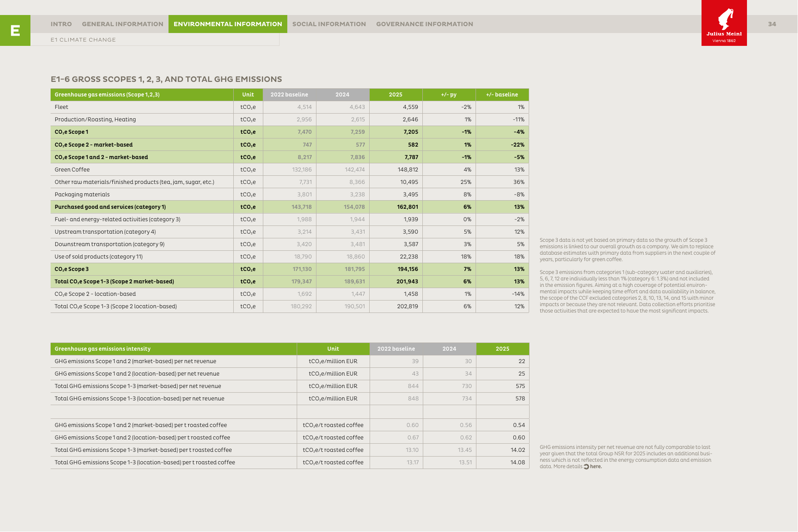The image size is (798, 532).
Task: Select the CO₂e Scope 3 row label
Action: pyautogui.click(x=72, y=269)
